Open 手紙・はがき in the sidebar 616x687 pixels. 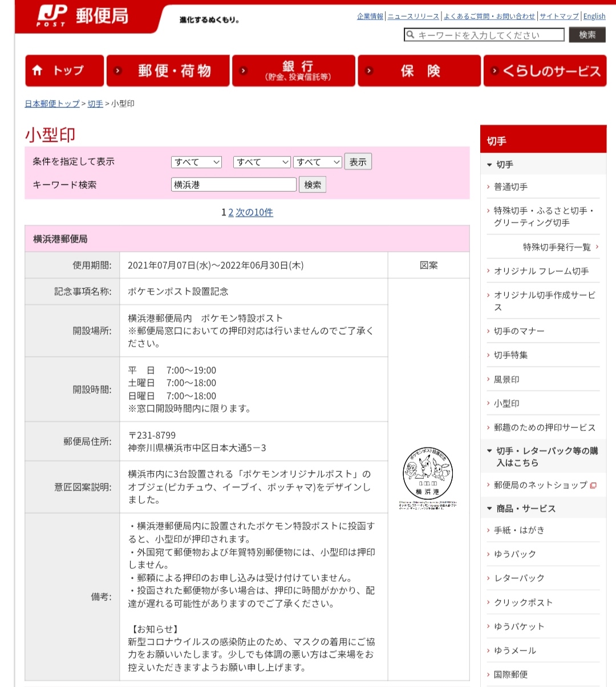coord(519,530)
